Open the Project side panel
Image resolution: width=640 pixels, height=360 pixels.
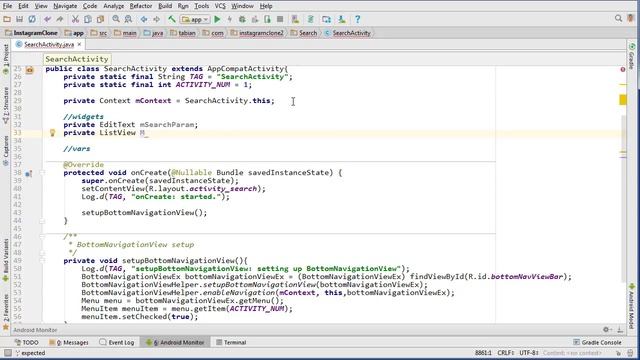[x=6, y=59]
